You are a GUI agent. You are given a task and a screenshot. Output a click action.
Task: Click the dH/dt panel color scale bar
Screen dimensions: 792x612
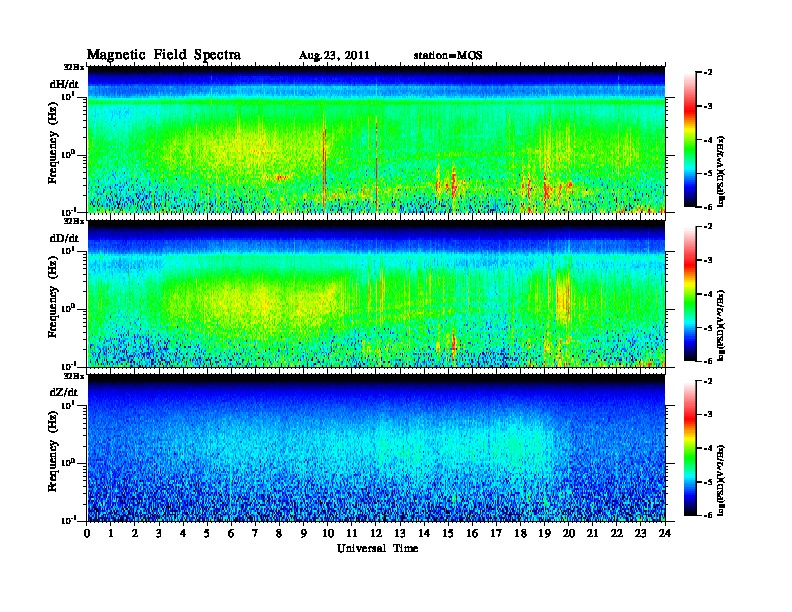pyautogui.click(x=689, y=139)
